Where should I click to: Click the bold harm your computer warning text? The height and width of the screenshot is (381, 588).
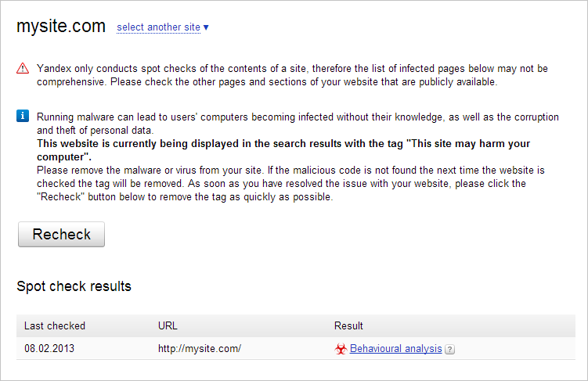coord(283,150)
